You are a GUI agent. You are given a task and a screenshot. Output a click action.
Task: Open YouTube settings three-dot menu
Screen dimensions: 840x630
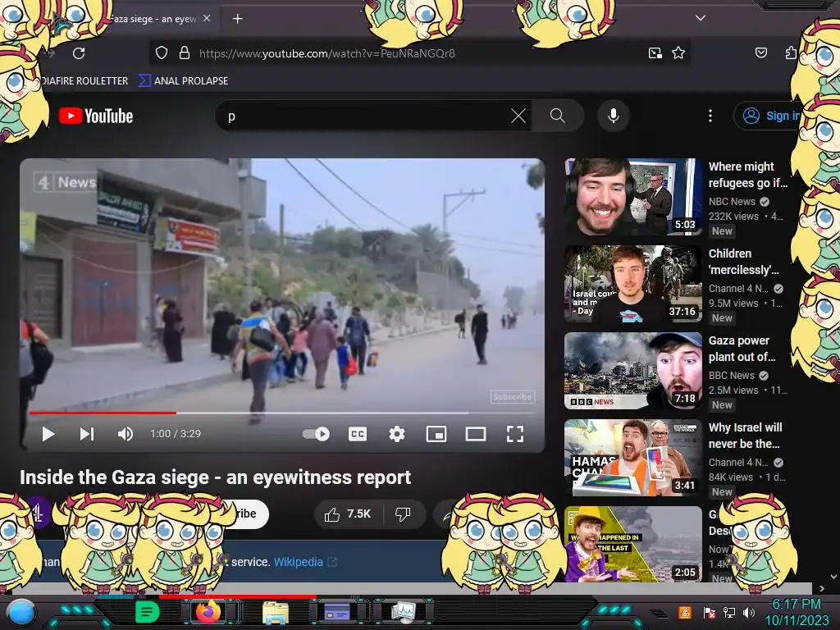(710, 116)
